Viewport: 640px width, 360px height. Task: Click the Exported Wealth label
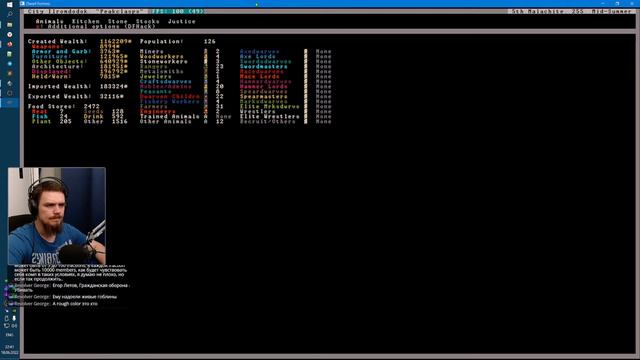point(60,96)
